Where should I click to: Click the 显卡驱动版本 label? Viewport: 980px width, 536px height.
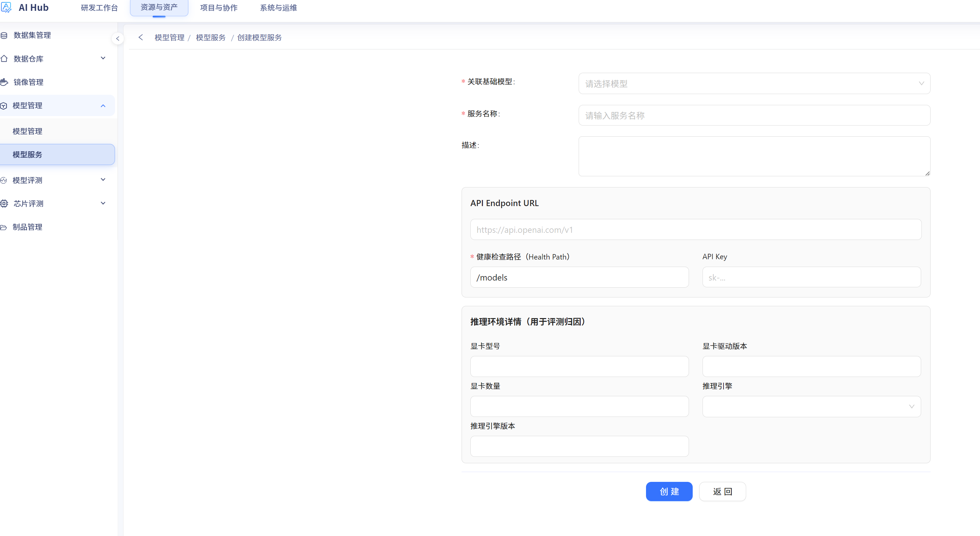pyautogui.click(x=725, y=346)
